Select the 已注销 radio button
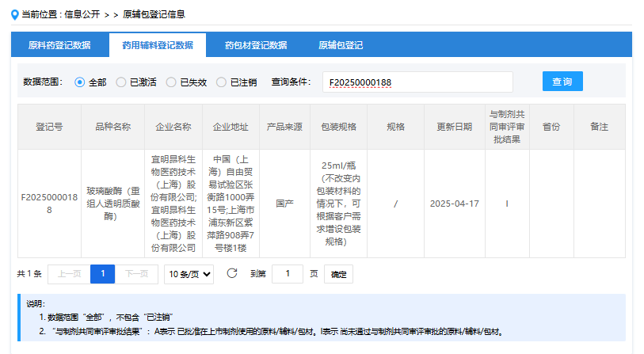The width and height of the screenshot is (644, 354). pyautogui.click(x=222, y=82)
